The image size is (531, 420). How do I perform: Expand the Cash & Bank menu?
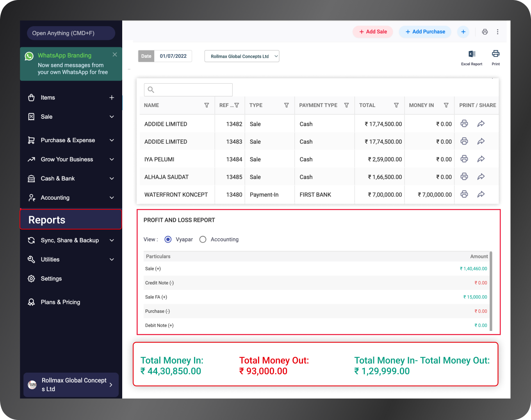(x=112, y=179)
